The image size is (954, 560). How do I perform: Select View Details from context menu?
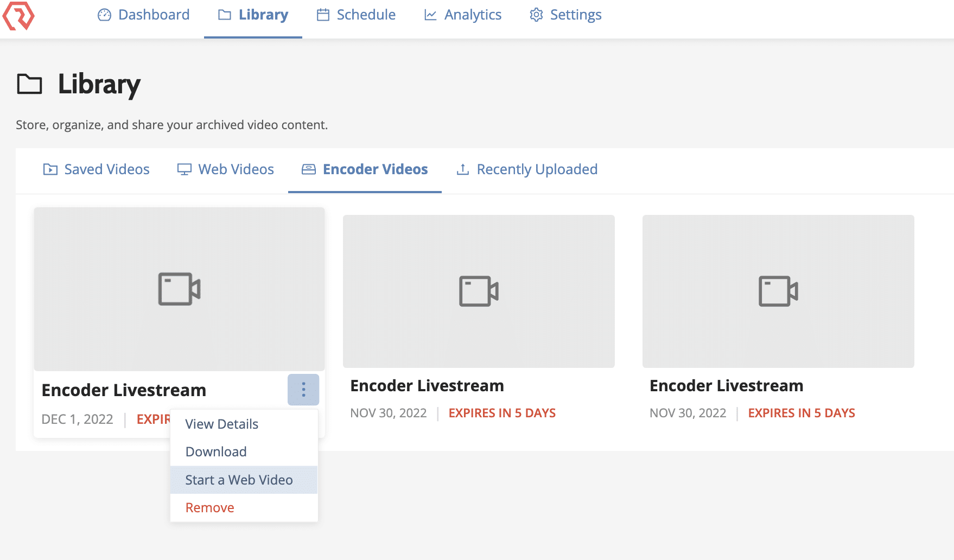221,424
